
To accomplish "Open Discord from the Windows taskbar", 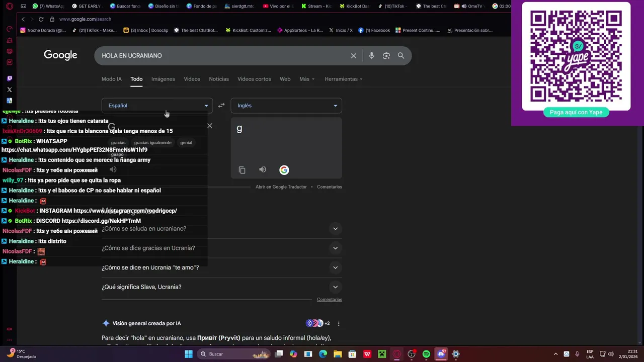I will coord(441,354).
